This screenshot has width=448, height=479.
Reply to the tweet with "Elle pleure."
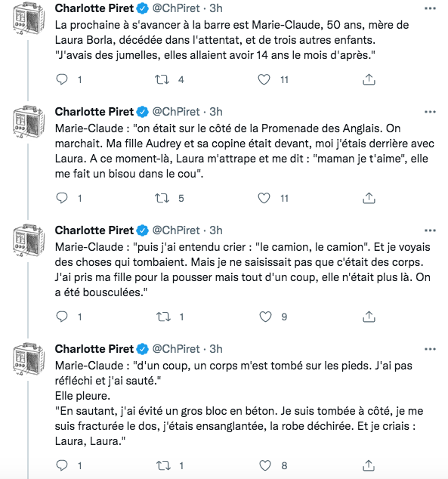click(62, 465)
